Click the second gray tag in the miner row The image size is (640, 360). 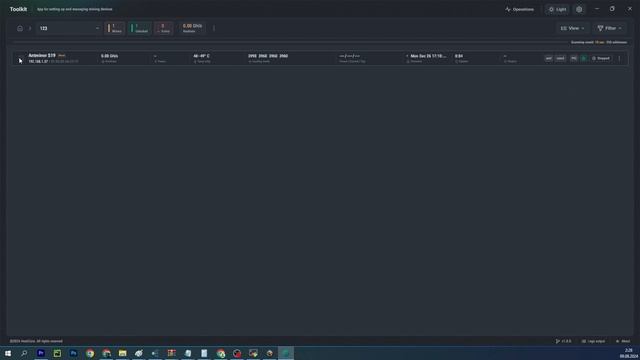pos(560,58)
